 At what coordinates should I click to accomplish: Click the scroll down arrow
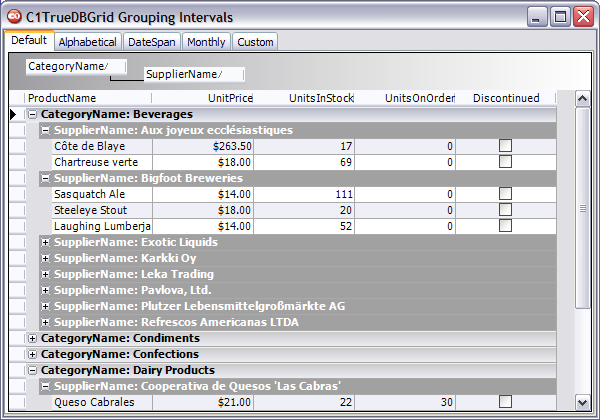click(582, 402)
